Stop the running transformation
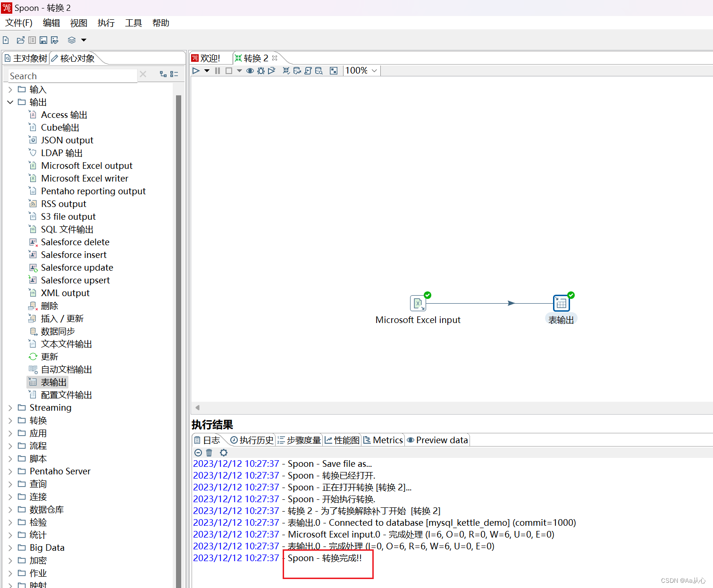The image size is (713, 588). point(228,70)
